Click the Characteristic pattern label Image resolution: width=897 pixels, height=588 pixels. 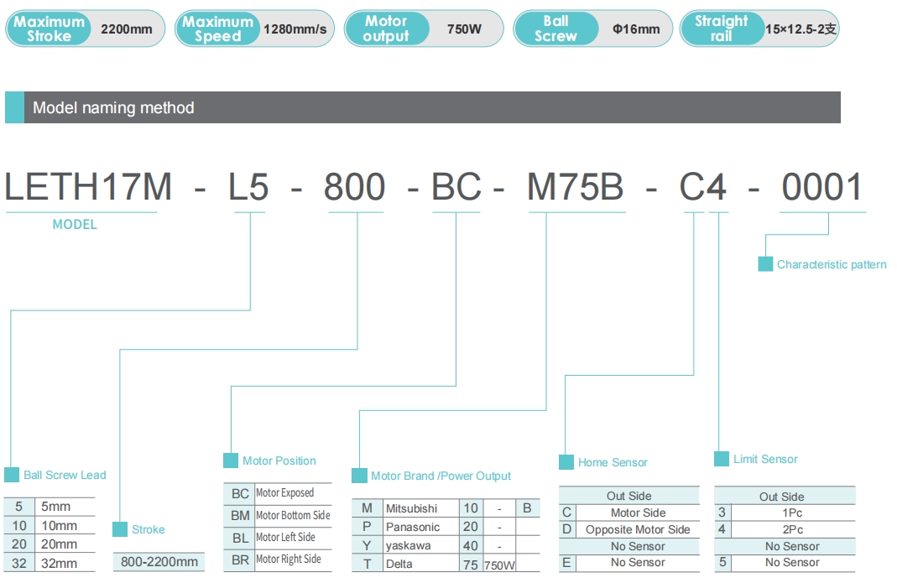pyautogui.click(x=832, y=264)
